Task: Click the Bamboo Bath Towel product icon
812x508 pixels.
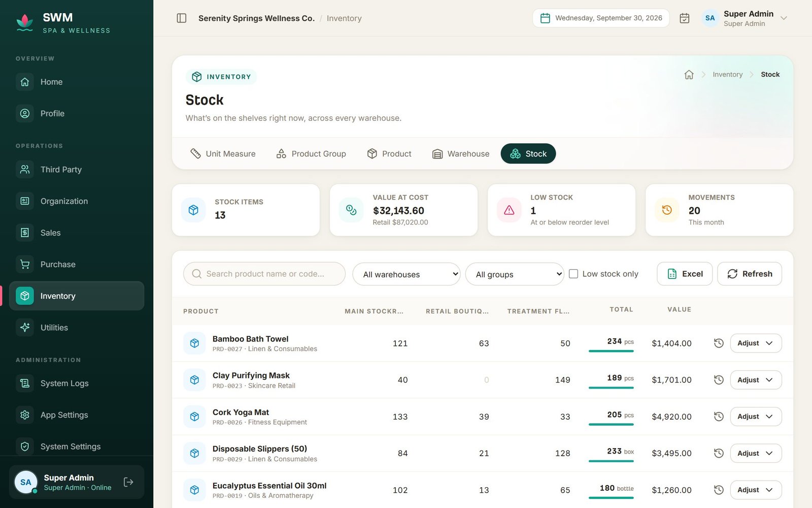Action: click(194, 343)
